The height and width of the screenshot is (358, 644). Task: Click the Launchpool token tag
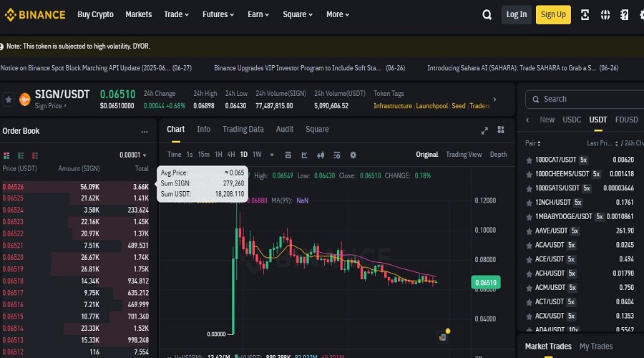click(431, 106)
